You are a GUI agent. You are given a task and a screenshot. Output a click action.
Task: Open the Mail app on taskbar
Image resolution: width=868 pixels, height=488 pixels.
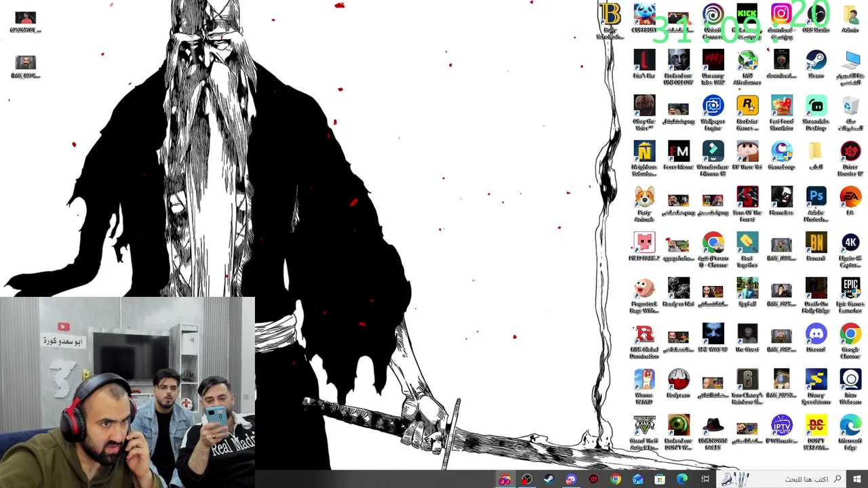[637, 479]
